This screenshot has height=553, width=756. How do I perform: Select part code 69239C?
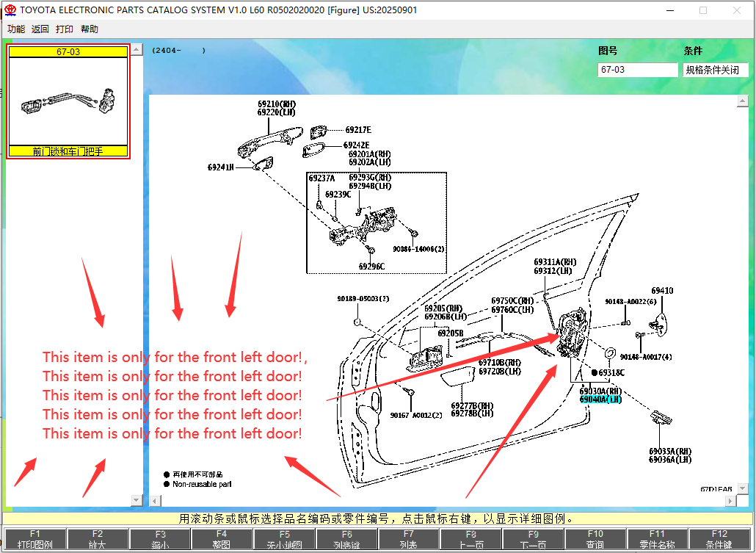338,195
